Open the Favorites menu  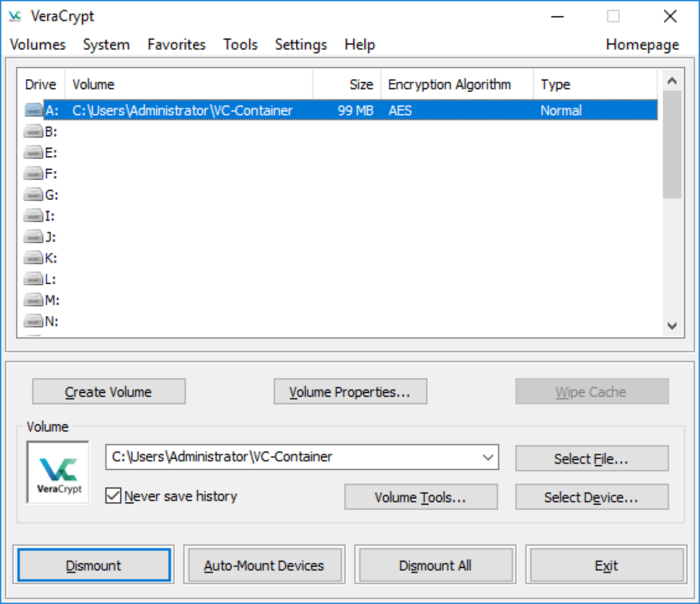coord(176,45)
